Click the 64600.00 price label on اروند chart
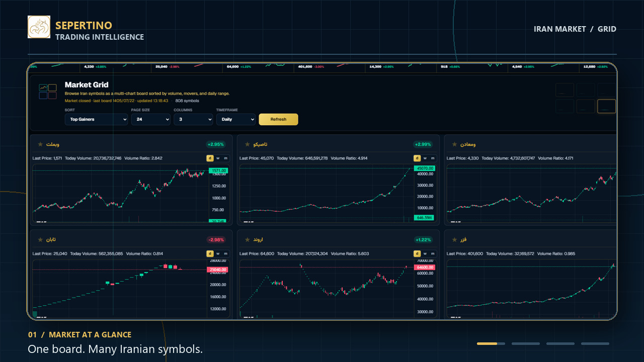The height and width of the screenshot is (362, 644). click(x=425, y=267)
